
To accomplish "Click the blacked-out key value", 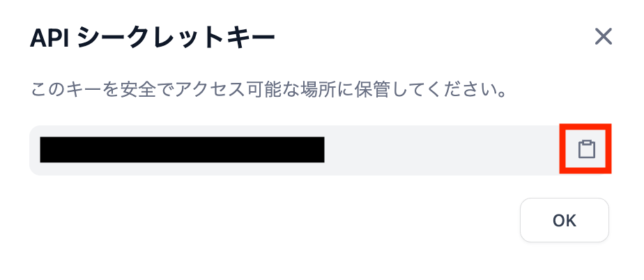I will (x=182, y=150).
